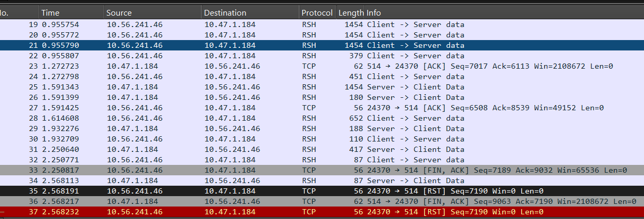Select packet 25 Server to Client Data
644x219 pixels.
click(322, 87)
